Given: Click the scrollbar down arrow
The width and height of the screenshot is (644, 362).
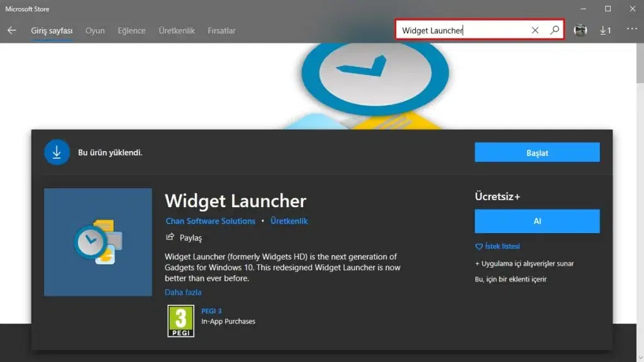Looking at the screenshot, I should pos(640,358).
